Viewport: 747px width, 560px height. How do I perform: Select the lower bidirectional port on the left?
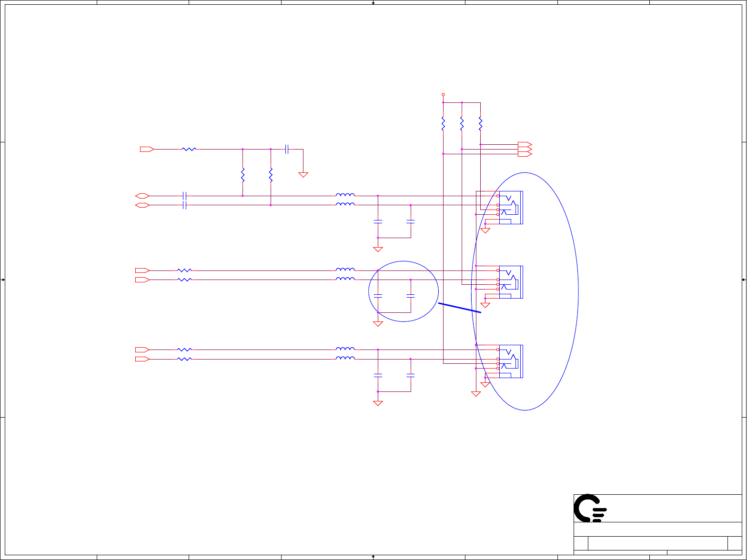point(142,205)
